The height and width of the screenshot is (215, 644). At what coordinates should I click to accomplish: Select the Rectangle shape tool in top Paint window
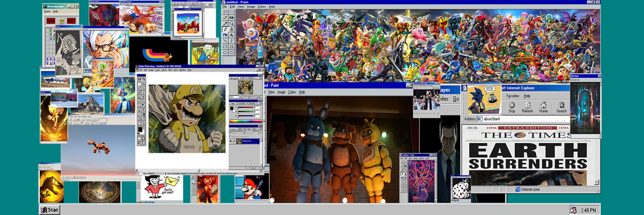coord(225,47)
